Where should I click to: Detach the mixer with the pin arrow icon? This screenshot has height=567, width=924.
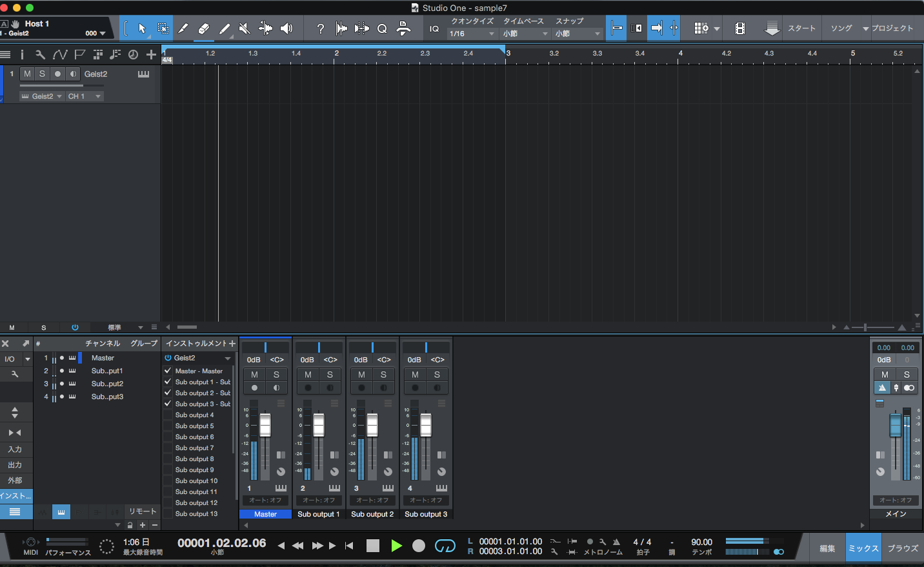25,344
